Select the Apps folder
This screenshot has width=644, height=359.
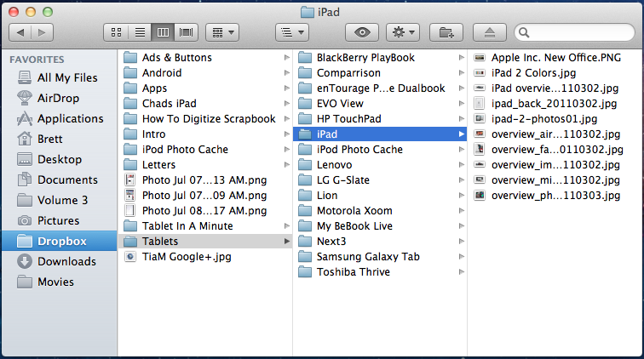click(205, 88)
